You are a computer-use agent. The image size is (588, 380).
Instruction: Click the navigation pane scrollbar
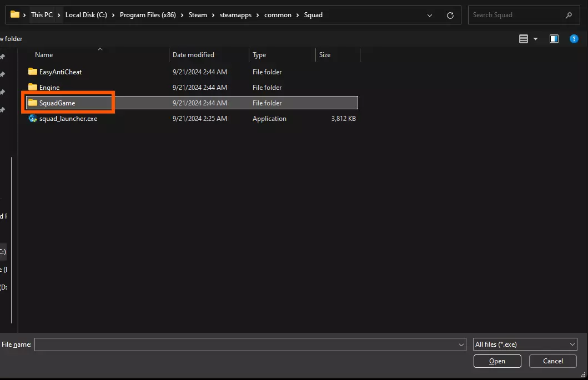[12, 240]
